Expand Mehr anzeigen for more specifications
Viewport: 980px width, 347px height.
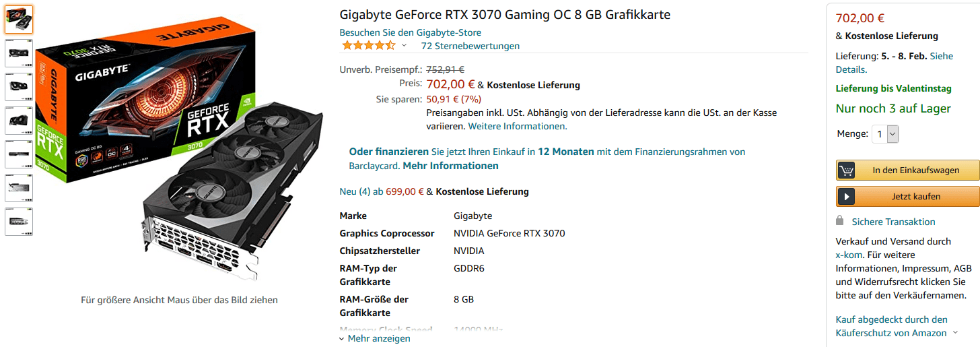[375, 338]
